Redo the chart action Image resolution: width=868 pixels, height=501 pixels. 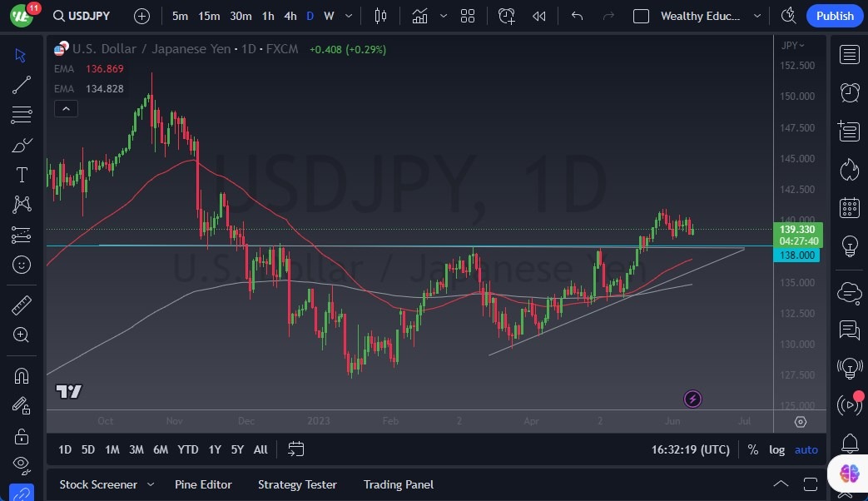(x=608, y=16)
